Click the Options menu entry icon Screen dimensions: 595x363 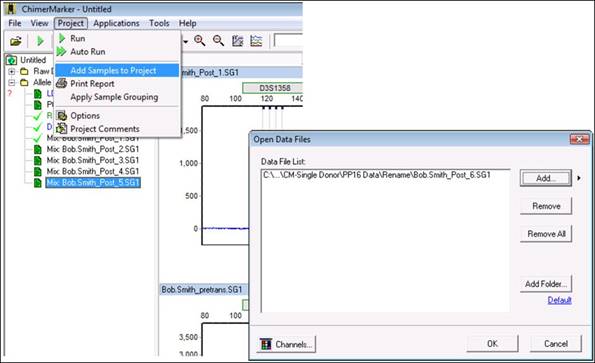click(x=61, y=115)
